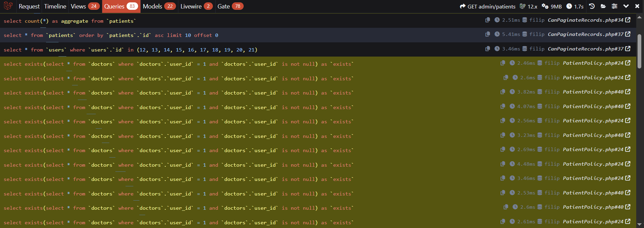Switch to the Request tab
The width and height of the screenshot is (644, 228).
click(29, 6)
